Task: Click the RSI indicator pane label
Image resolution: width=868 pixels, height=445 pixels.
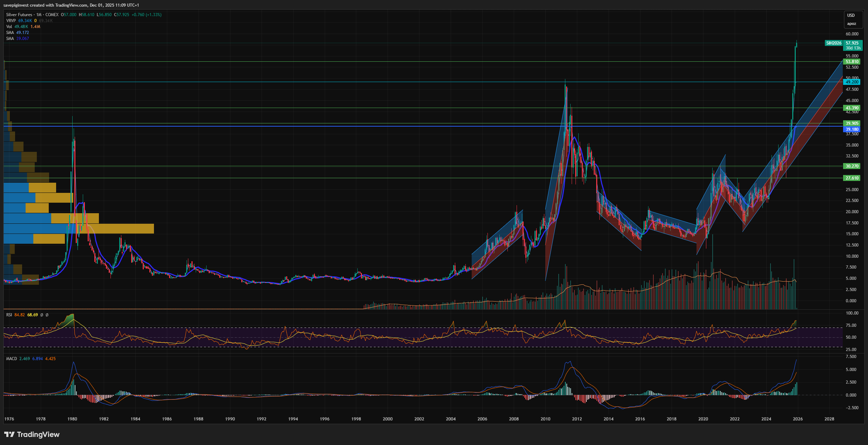Action: pos(9,315)
